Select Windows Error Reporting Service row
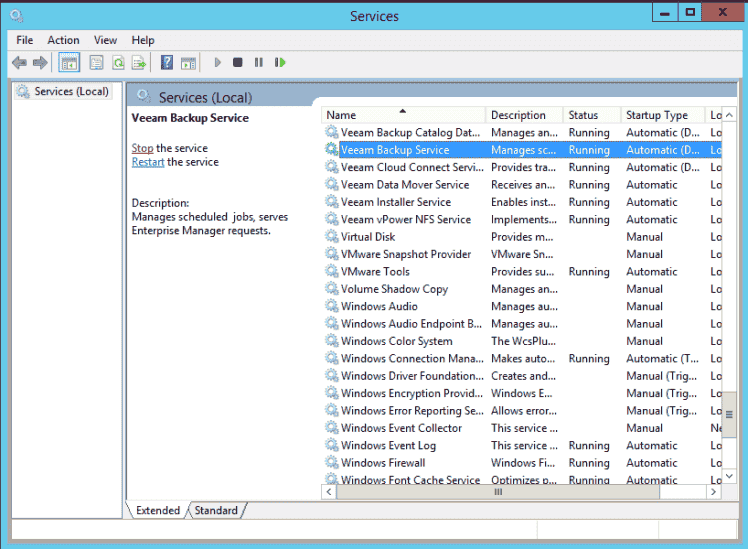 [522, 410]
